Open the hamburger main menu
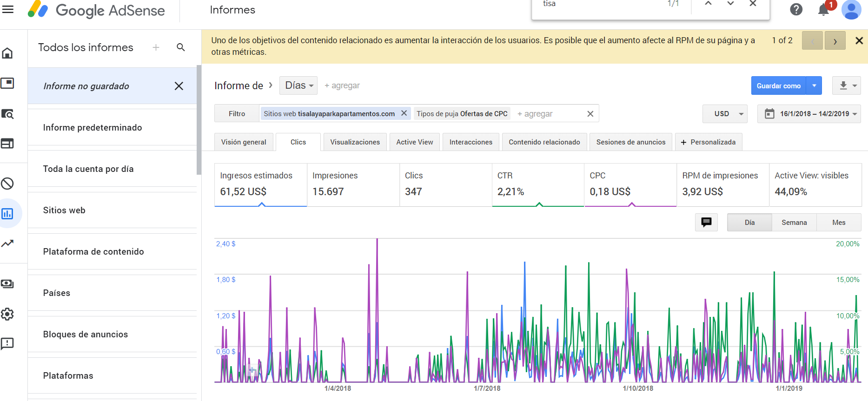 coord(8,9)
